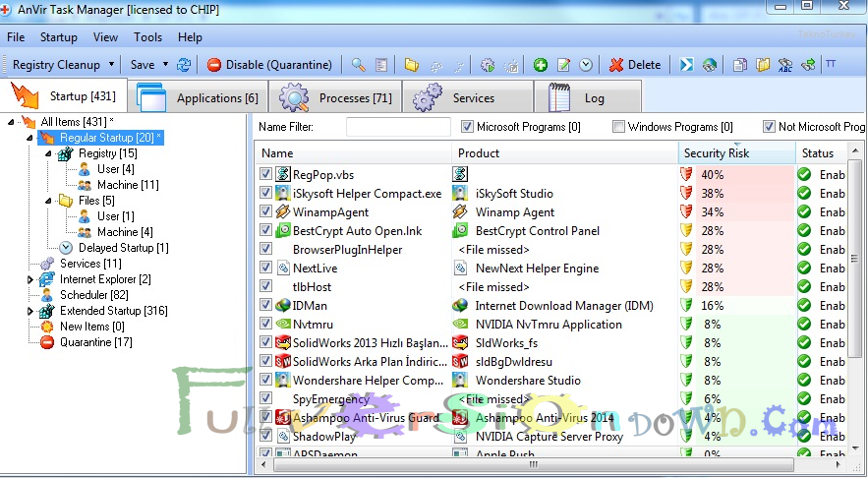The height and width of the screenshot is (478, 868).
Task: Open the Save dropdown arrow
Action: [x=165, y=64]
